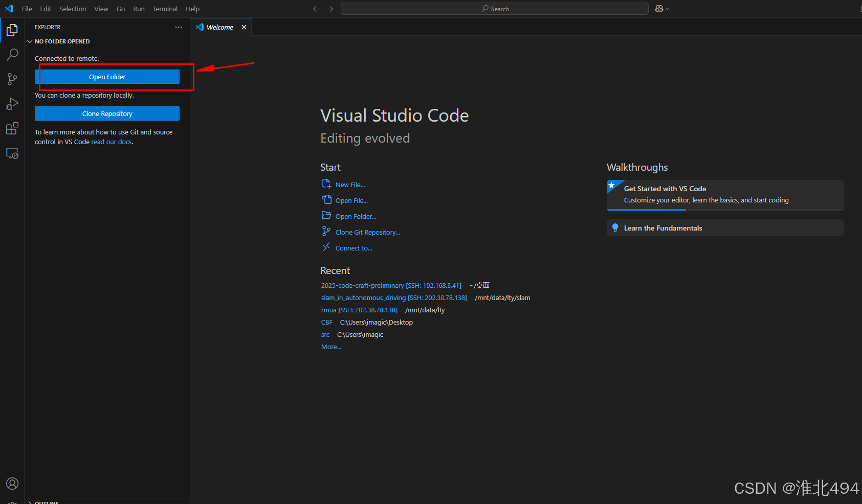This screenshot has height=504, width=862.
Task: Follow the read our docs link
Action: [112, 142]
